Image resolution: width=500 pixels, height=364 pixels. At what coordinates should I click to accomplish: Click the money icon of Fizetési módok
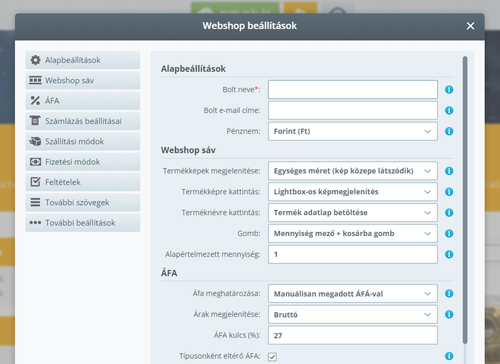[35, 162]
